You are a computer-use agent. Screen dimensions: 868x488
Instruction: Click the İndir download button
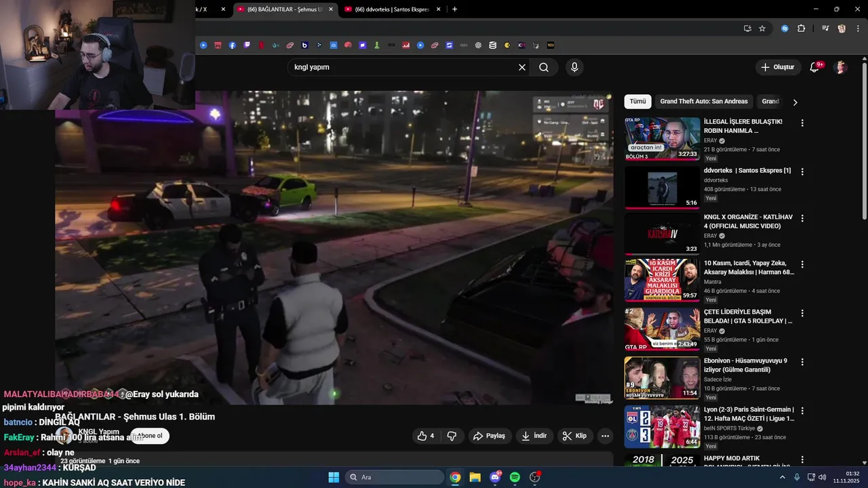pos(534,436)
